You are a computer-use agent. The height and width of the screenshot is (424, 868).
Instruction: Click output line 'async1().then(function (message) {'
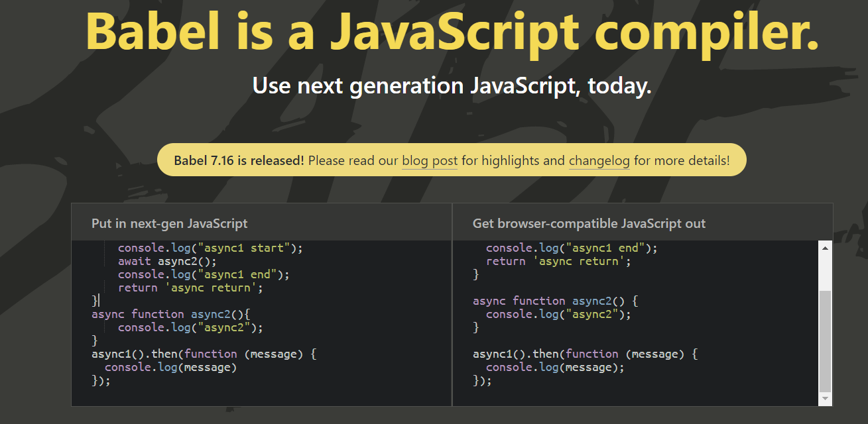coord(585,354)
